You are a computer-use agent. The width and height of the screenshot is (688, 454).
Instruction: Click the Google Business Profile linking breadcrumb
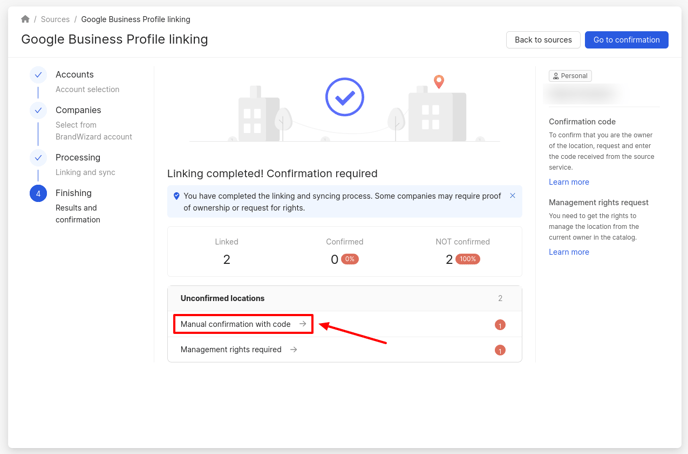tap(136, 19)
